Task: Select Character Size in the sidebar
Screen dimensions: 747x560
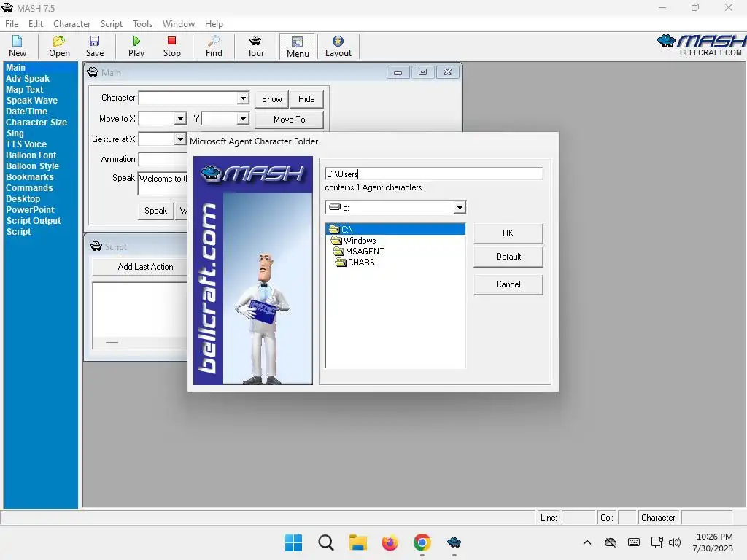Action: (x=36, y=122)
